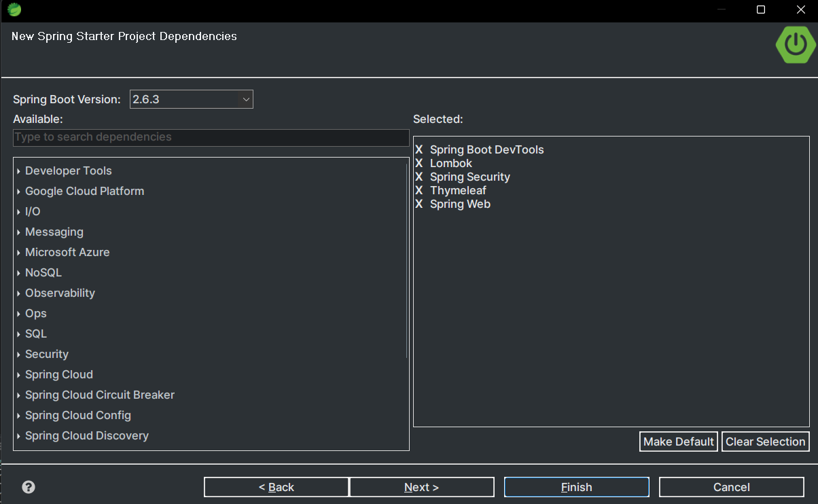
Task: Remove Lombok using its X mark
Action: click(x=419, y=163)
